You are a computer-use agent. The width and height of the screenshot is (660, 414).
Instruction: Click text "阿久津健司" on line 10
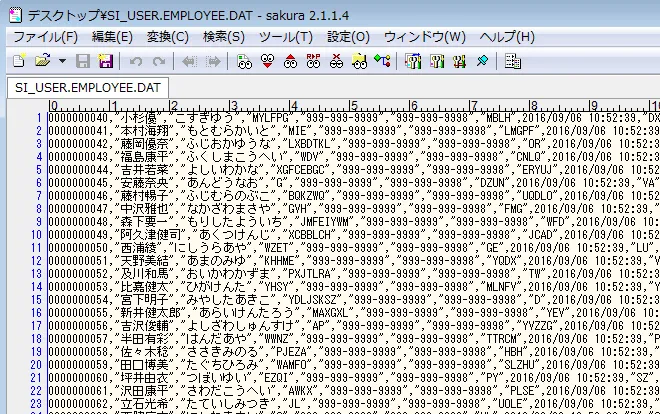[150, 235]
